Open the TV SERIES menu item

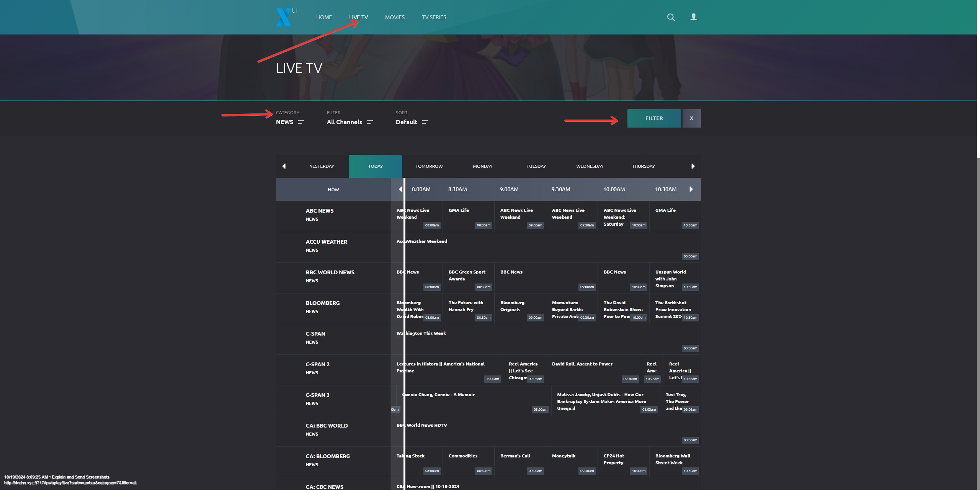(434, 17)
